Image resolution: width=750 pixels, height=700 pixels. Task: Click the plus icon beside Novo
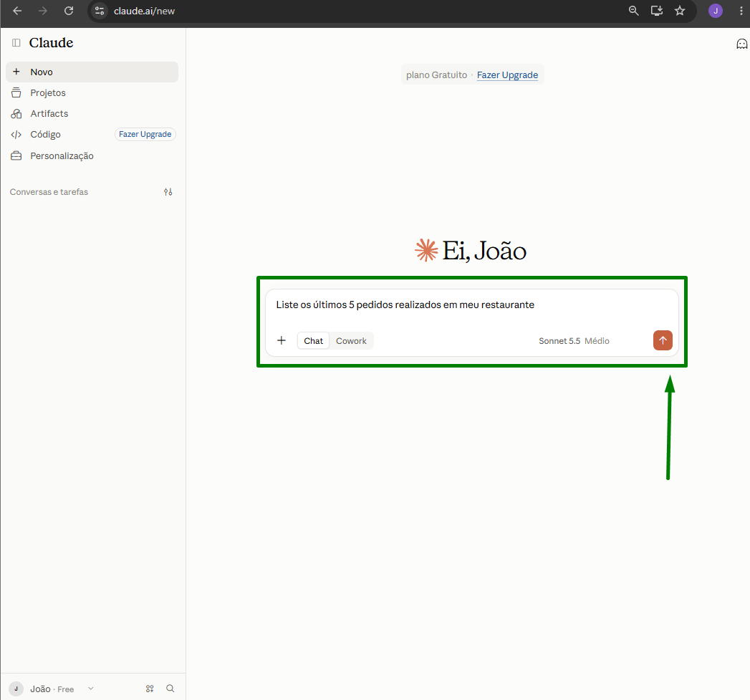(x=16, y=72)
